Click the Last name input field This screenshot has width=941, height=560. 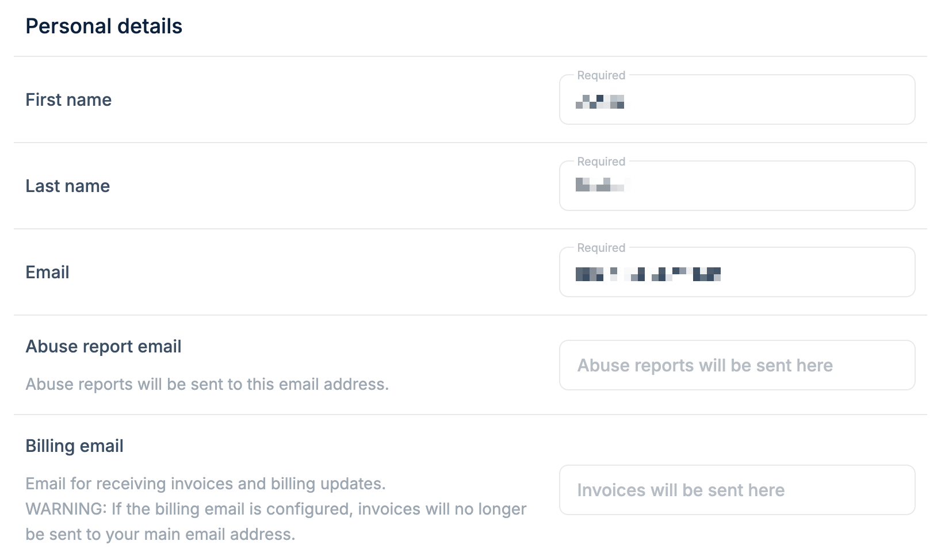click(736, 187)
